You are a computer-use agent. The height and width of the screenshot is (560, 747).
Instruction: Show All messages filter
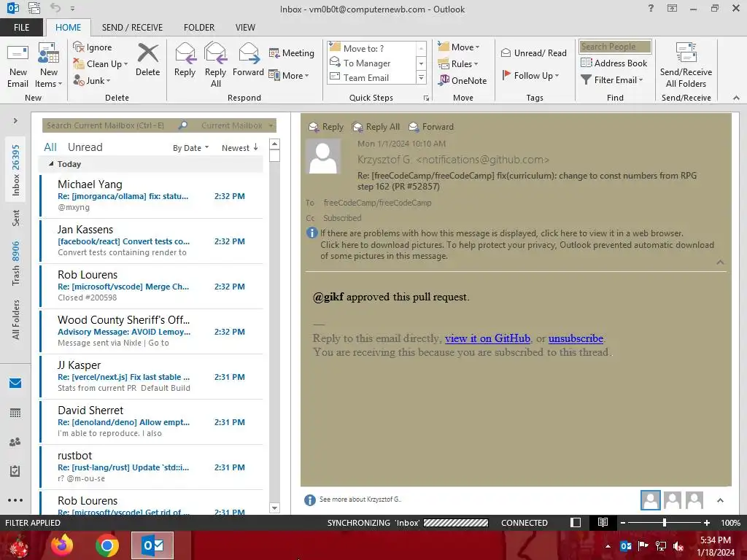point(50,147)
